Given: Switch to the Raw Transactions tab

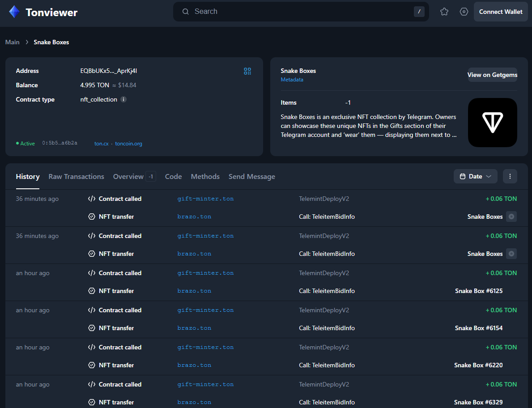Looking at the screenshot, I should 76,177.
